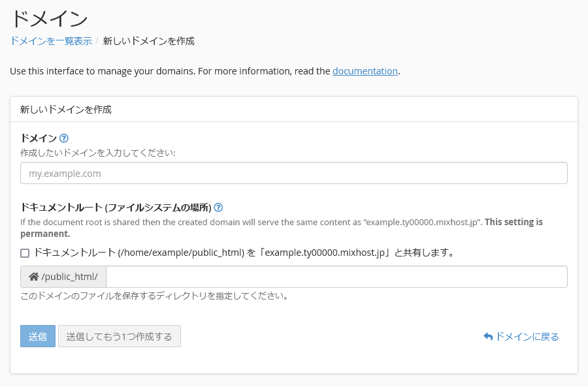588x387 pixels.
Task: Open ドメインを一覧表示 breadcrumb link
Action: 51,41
